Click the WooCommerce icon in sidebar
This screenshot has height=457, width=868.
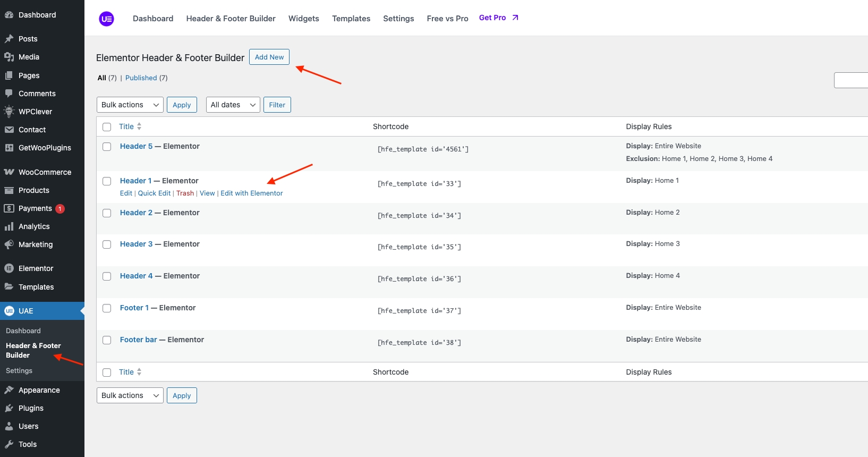[x=9, y=172]
